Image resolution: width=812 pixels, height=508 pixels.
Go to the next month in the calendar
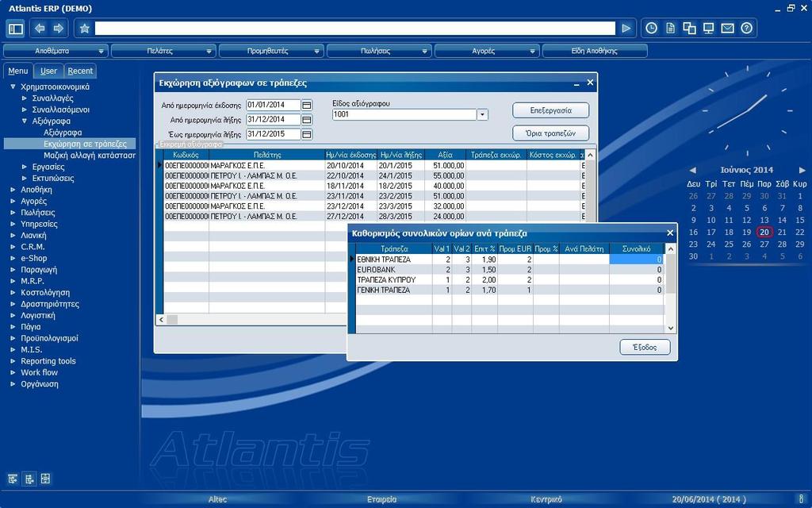click(x=802, y=170)
